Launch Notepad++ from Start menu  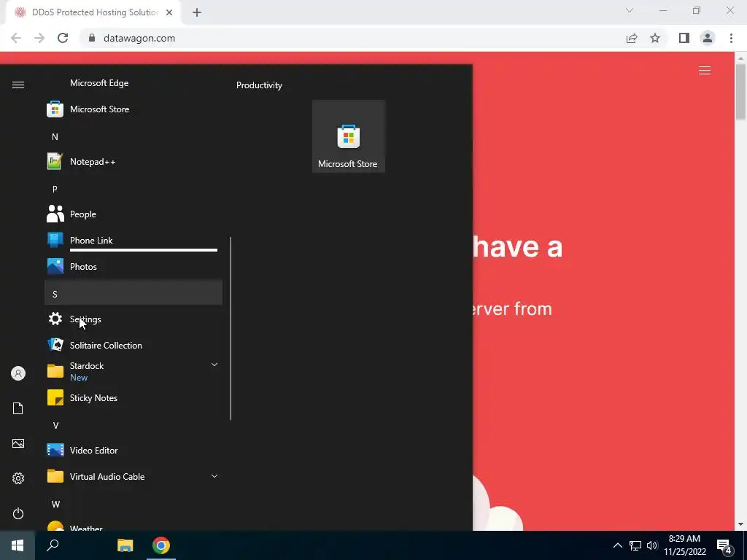tap(133, 161)
